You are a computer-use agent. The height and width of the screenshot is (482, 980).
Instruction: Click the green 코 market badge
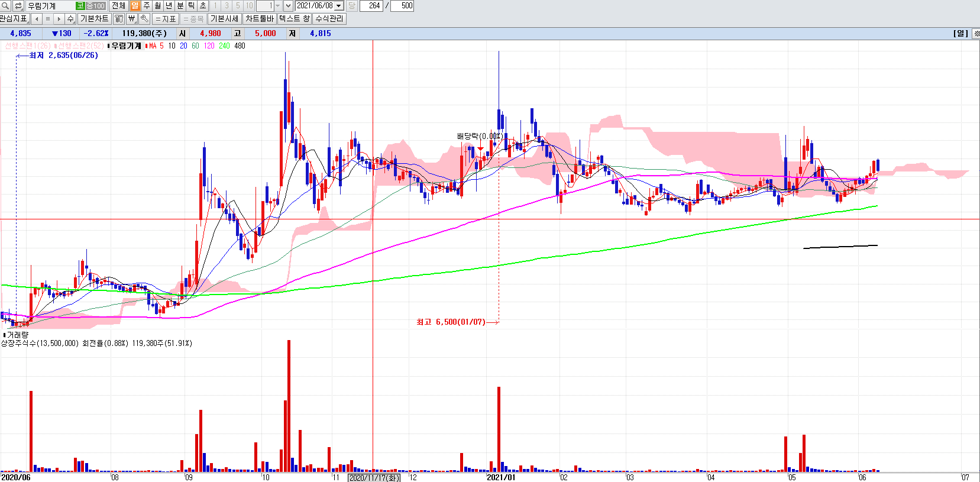(x=80, y=6)
